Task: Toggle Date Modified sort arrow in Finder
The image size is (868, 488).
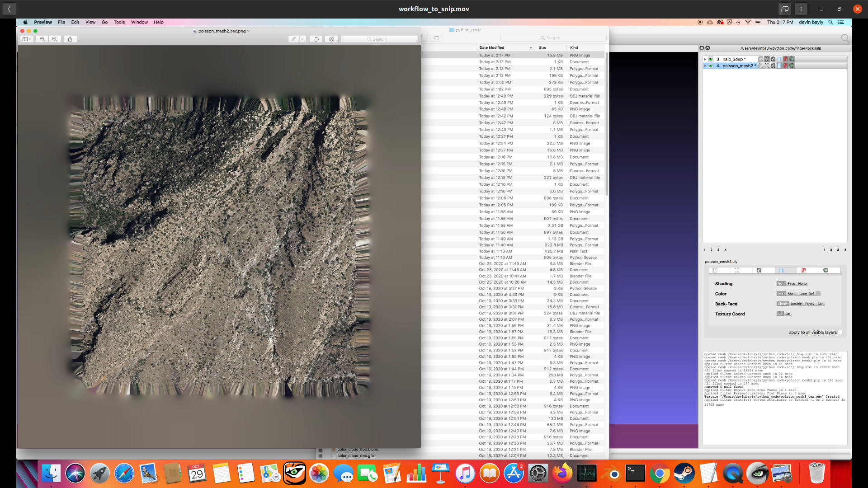Action: click(x=531, y=47)
